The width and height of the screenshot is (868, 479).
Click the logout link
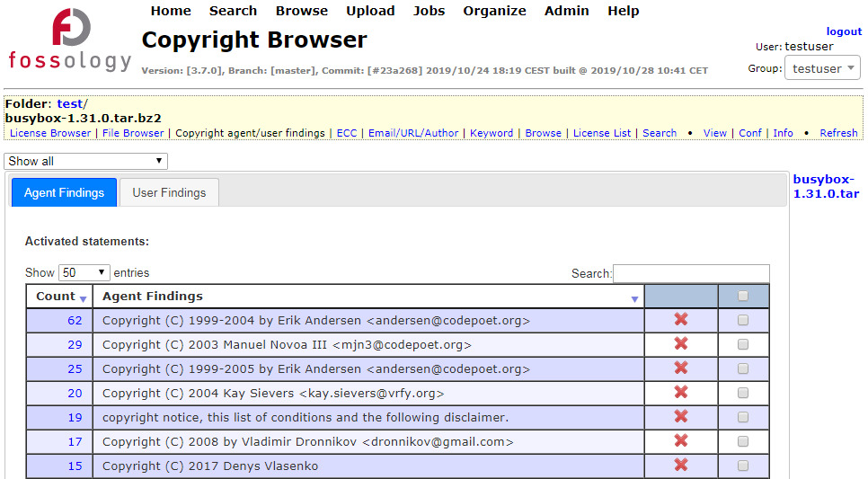coord(844,31)
